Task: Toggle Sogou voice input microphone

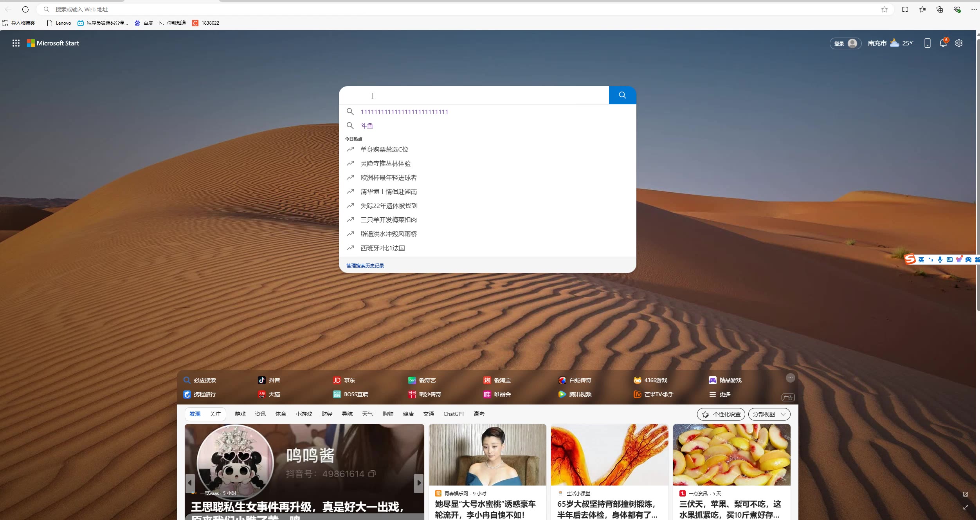Action: [940, 260]
